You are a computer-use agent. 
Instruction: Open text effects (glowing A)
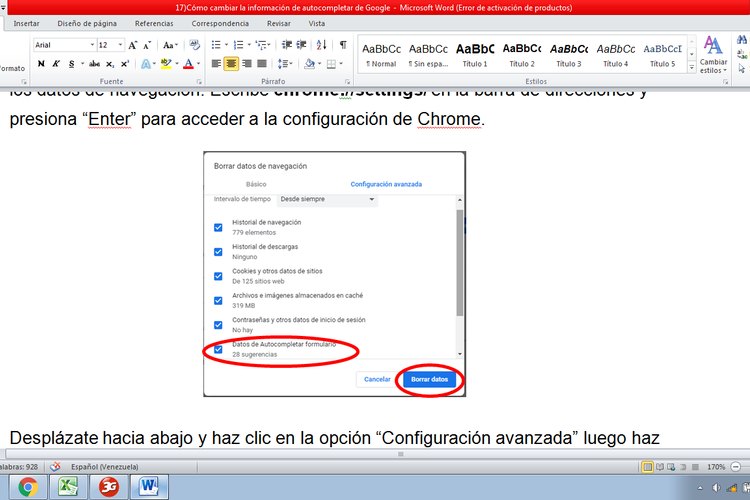click(x=146, y=64)
